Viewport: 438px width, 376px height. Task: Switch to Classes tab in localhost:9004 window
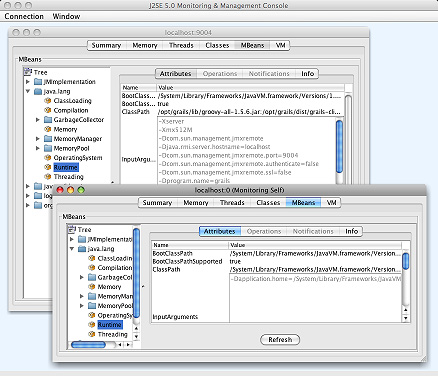tap(217, 45)
